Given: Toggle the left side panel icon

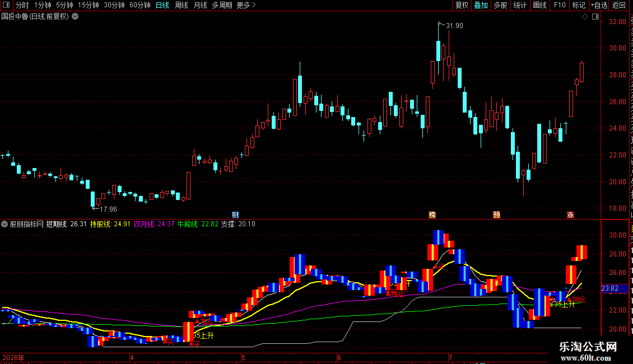Looking at the screenshot, I should pos(6,5).
